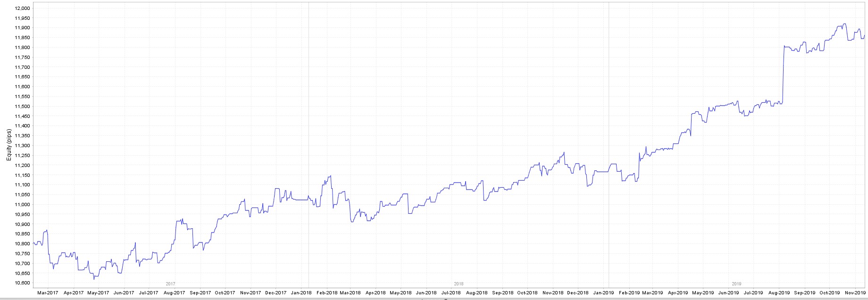The width and height of the screenshot is (868, 300).
Task: Click the vertical gridline at January 2019
Action: pyautogui.click(x=609, y=142)
